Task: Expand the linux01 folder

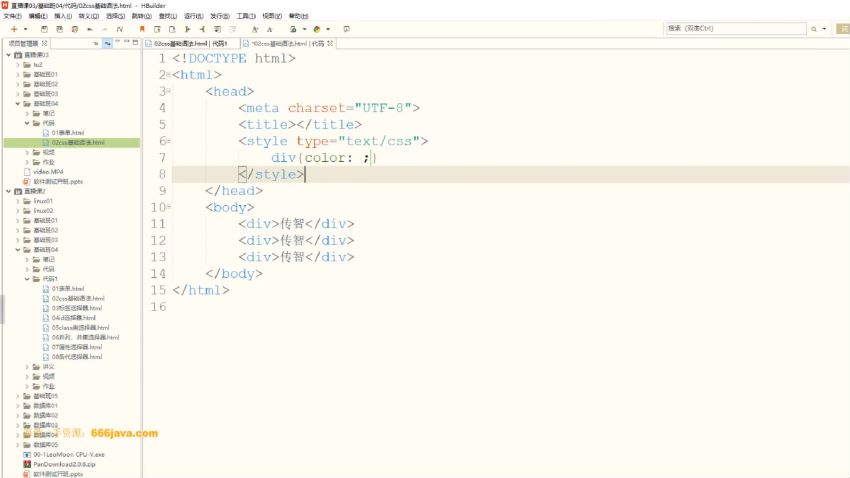Action: [18, 201]
